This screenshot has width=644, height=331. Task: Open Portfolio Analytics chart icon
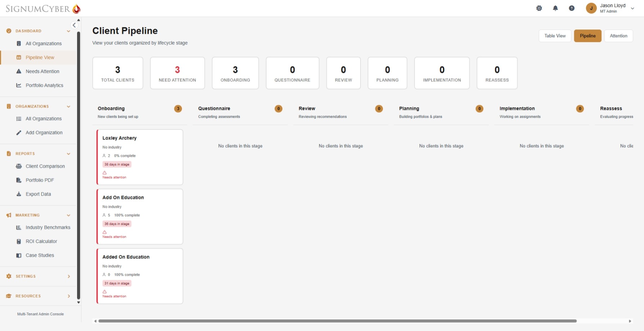(18, 85)
